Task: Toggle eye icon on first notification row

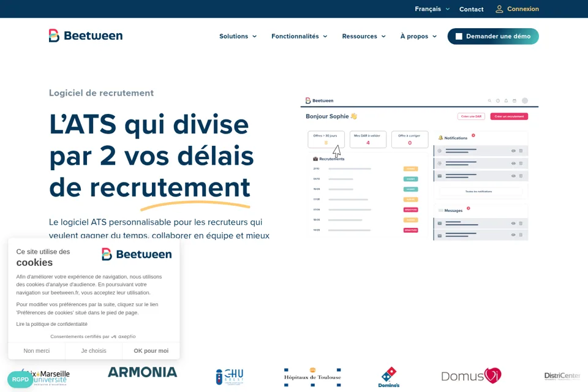Action: [x=513, y=151]
